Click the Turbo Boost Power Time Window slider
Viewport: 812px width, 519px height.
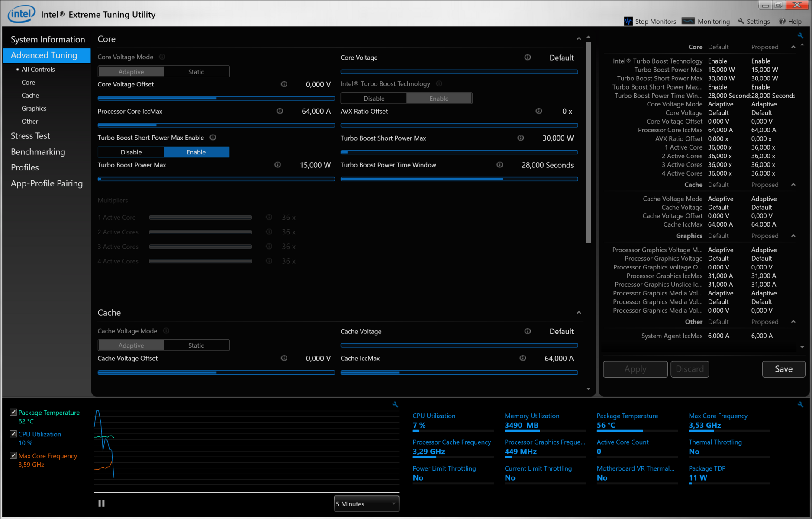pos(459,179)
